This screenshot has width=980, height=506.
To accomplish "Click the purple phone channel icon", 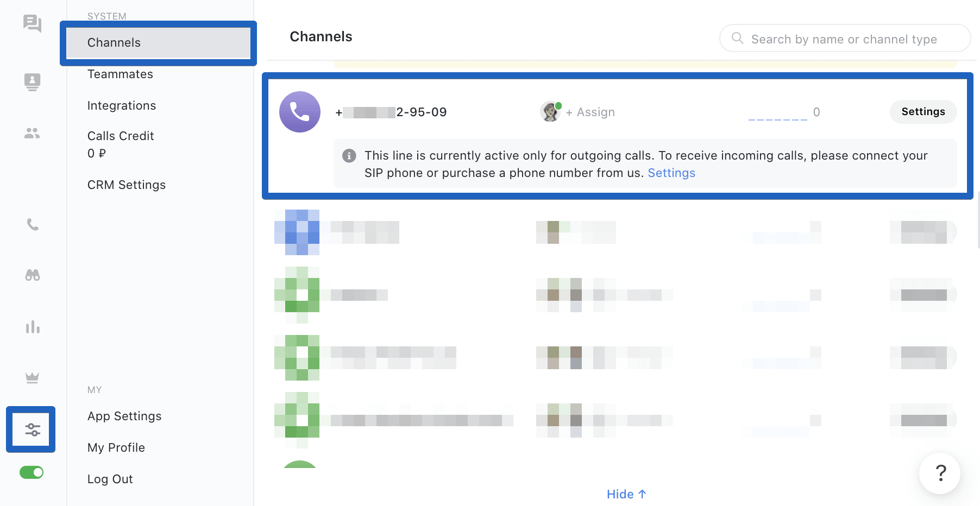I will click(300, 112).
